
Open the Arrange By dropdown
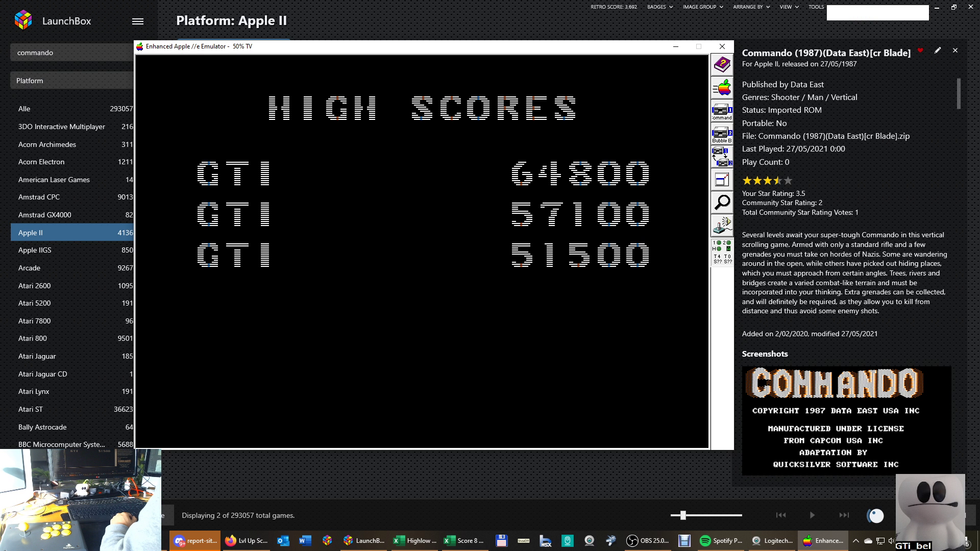click(x=751, y=7)
